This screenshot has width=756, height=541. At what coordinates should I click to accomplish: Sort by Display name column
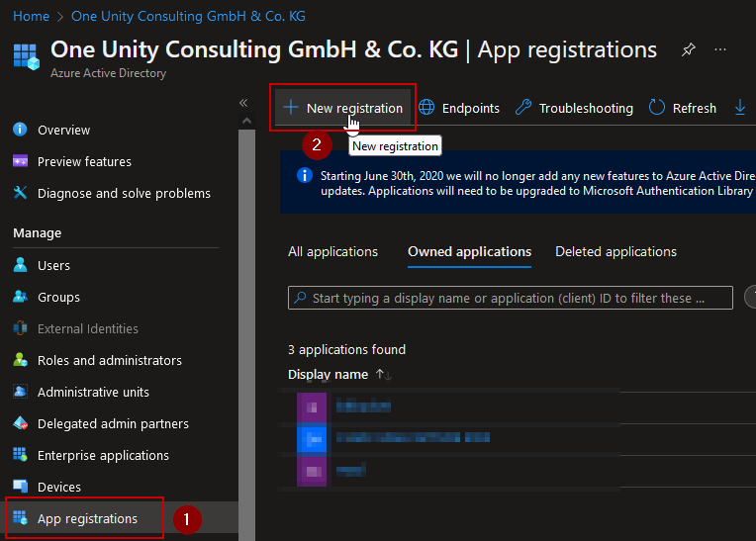pyautogui.click(x=328, y=375)
